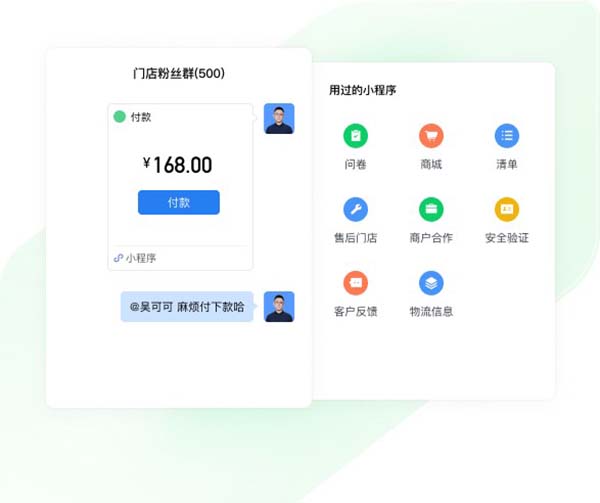Open the 问卷 mini program icon

pos(355,136)
